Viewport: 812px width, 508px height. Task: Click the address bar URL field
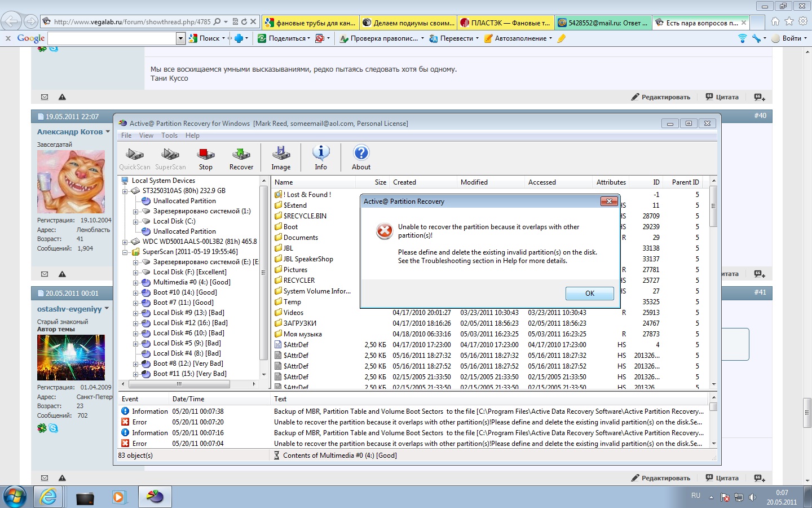click(133, 22)
